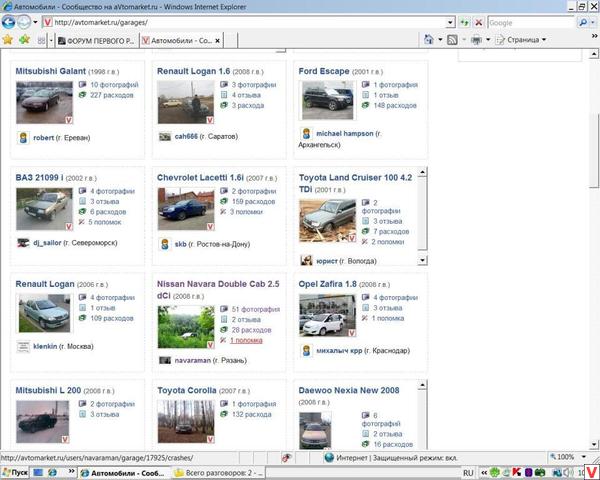Screen dimensions: 600x480
Task: Switch to the ФОРУМ ПЕРВОГО tab
Action: coord(97,41)
